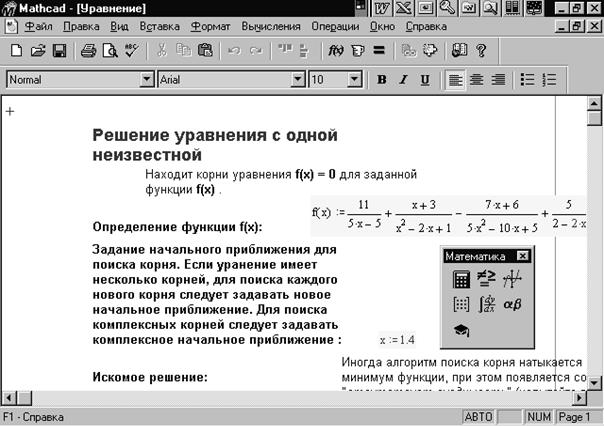Expand the font size 10 dropdown
604x426 pixels.
click(x=357, y=80)
